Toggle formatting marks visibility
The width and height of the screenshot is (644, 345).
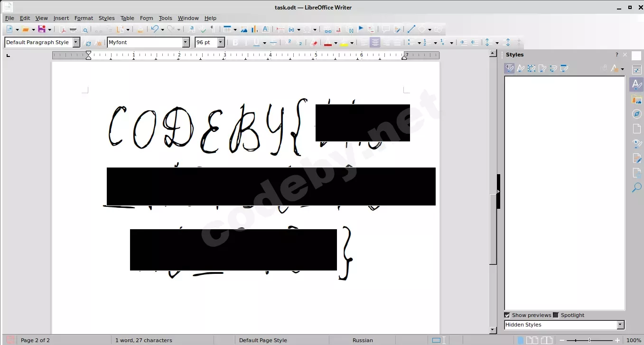point(213,29)
